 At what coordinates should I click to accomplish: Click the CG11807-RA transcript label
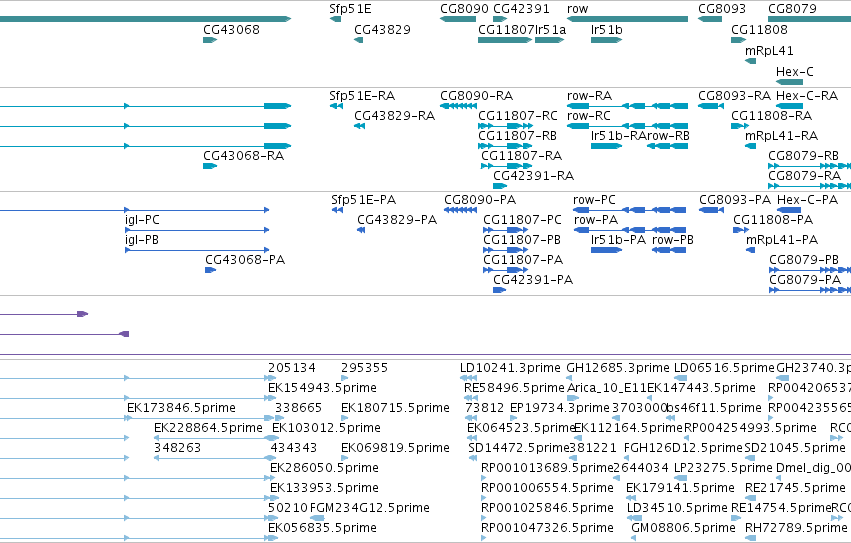pos(521,156)
